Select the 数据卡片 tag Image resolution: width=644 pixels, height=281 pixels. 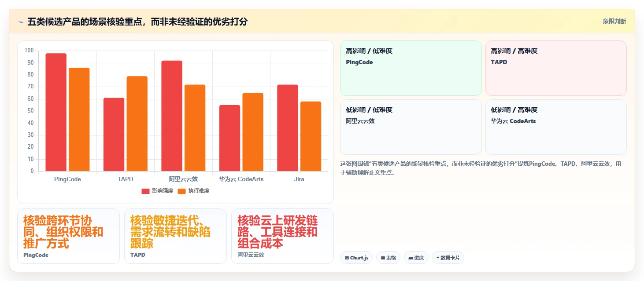click(x=448, y=258)
